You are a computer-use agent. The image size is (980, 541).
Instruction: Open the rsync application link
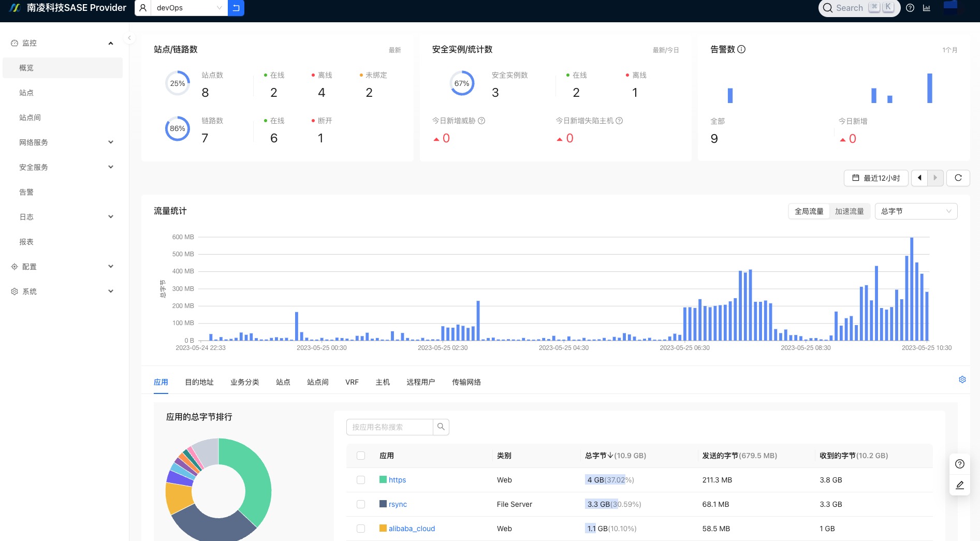pos(398,504)
